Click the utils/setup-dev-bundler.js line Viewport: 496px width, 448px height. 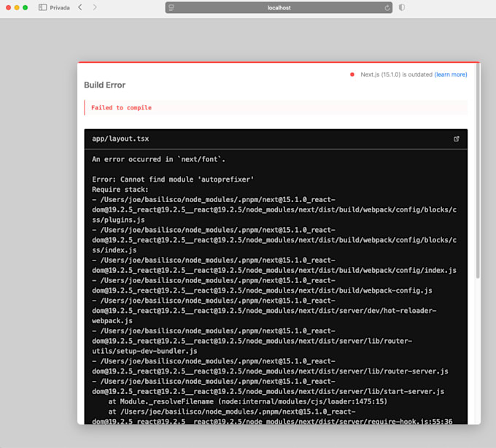[144, 351]
